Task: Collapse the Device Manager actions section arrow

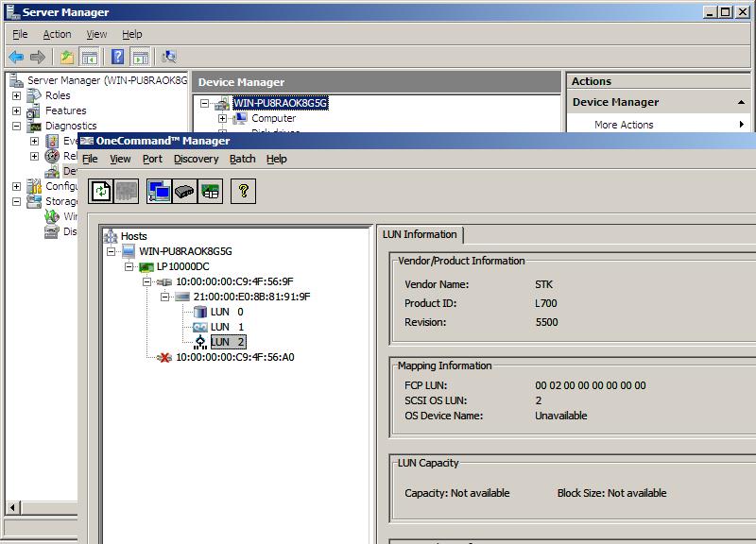Action: coord(741,102)
